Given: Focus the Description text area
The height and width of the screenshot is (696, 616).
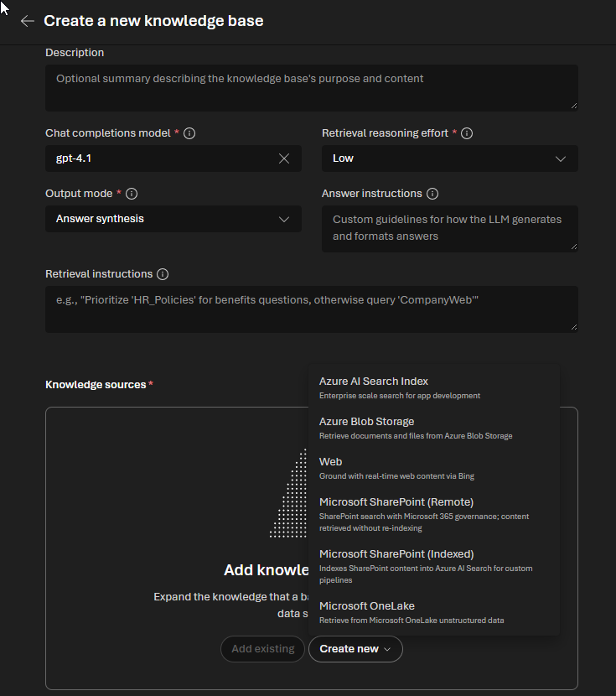Looking at the screenshot, I should (x=311, y=88).
